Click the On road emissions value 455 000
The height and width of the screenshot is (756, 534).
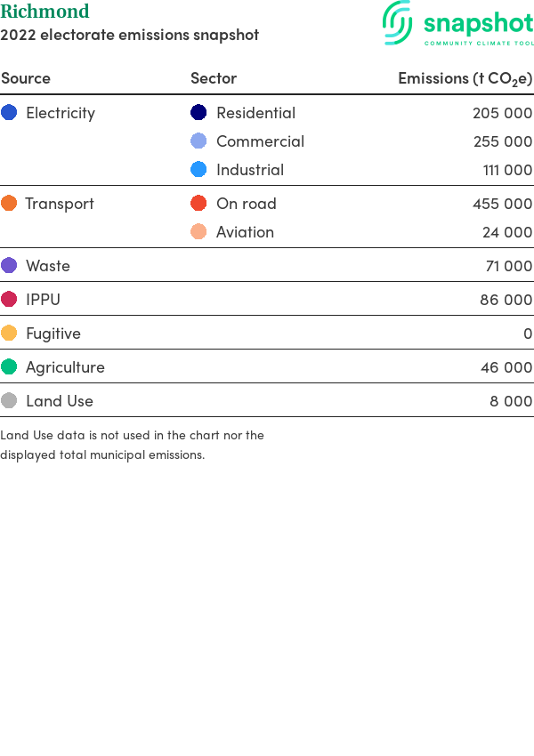coord(502,204)
